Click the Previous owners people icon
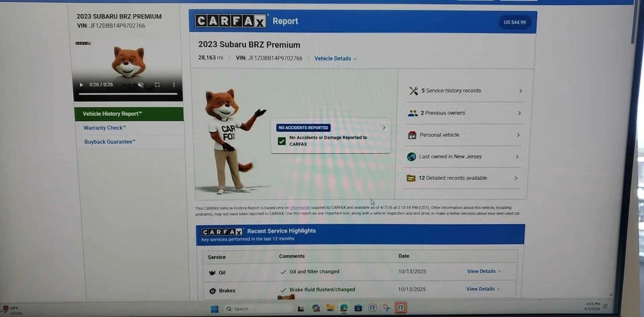This screenshot has height=317, width=644. 413,113
